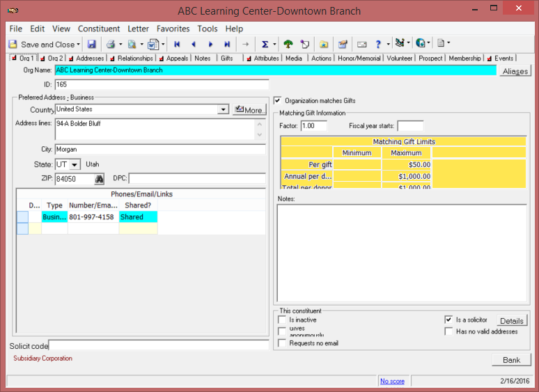
Task: Switch to the Addresses tab
Action: (x=86, y=58)
